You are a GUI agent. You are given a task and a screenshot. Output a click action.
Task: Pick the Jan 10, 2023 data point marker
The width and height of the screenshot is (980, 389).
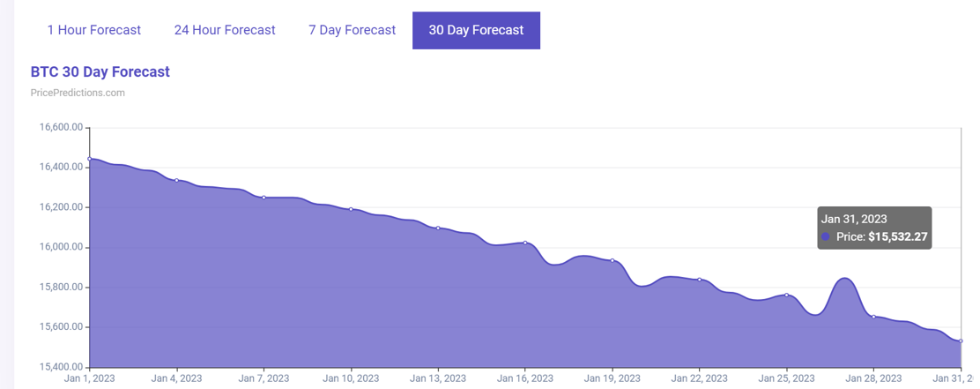[x=351, y=209]
